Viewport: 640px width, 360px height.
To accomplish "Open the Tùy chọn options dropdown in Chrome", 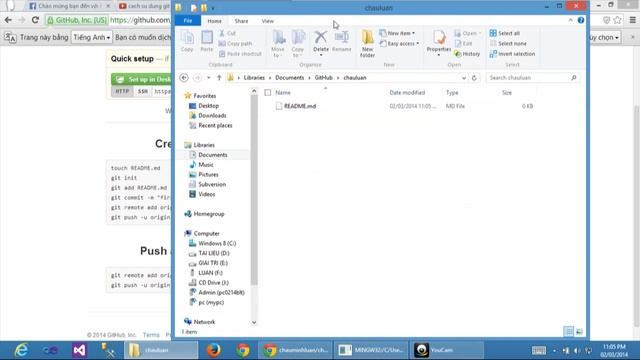I will coord(604,37).
